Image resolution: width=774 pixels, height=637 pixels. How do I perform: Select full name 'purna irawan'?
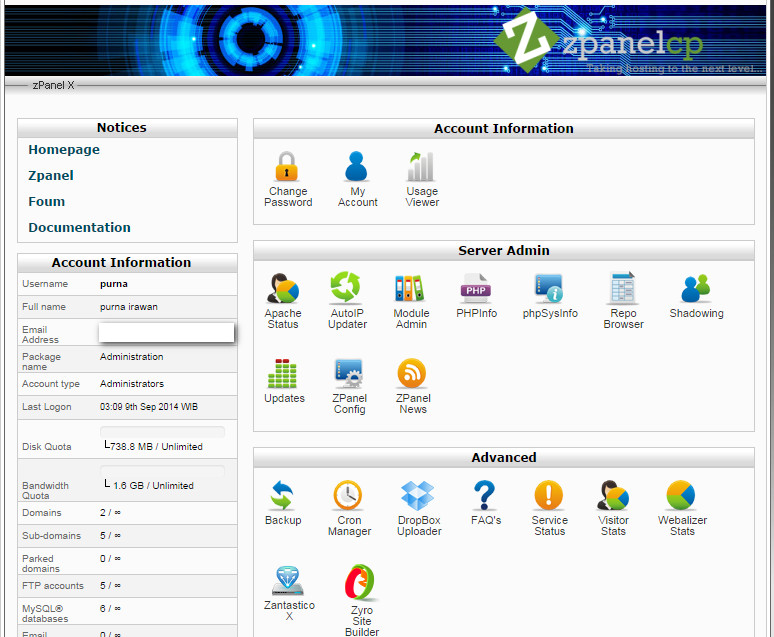click(x=129, y=307)
